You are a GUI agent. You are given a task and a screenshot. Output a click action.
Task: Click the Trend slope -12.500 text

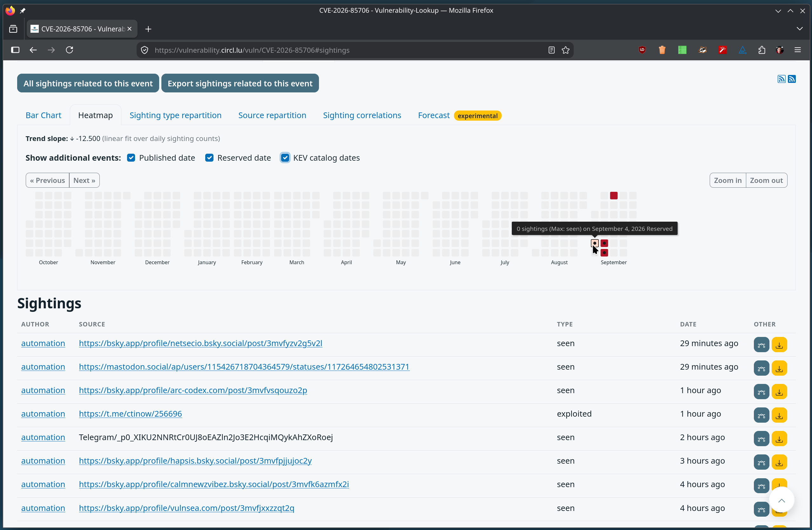click(63, 138)
